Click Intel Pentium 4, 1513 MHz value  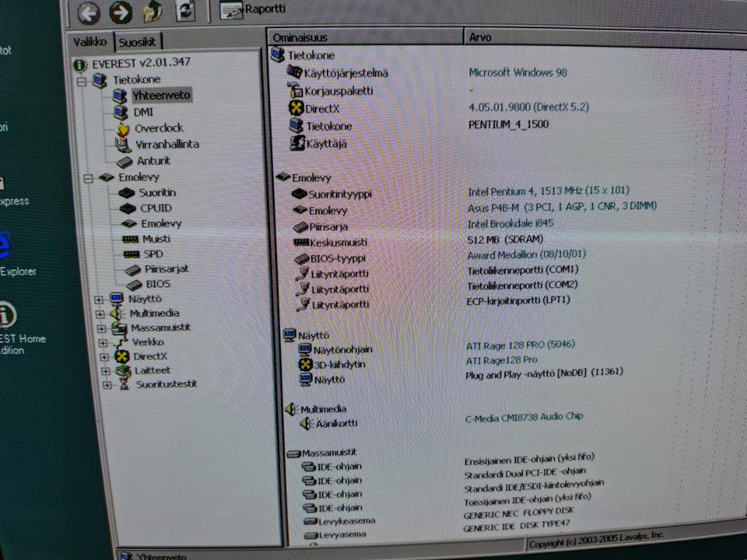(549, 191)
